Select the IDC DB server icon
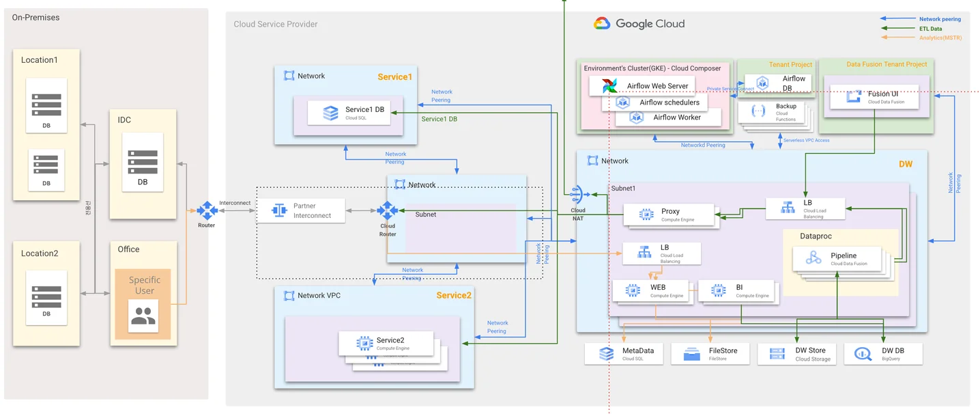 143,162
